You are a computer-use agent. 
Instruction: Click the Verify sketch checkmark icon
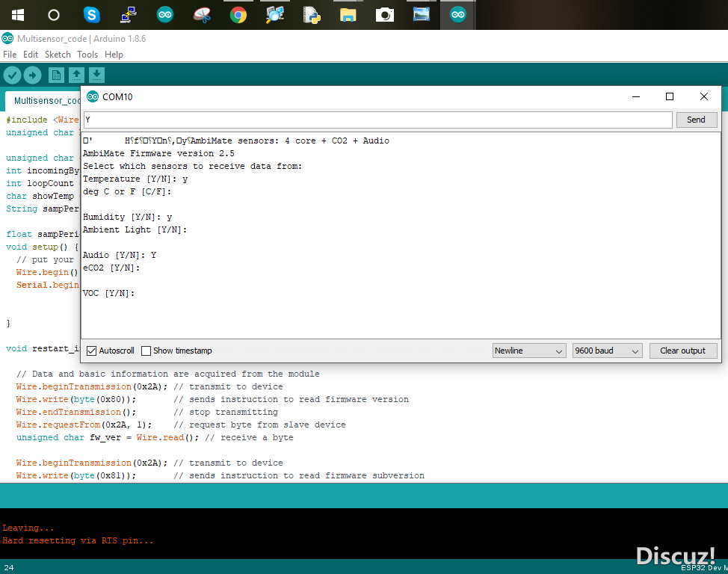click(13, 75)
